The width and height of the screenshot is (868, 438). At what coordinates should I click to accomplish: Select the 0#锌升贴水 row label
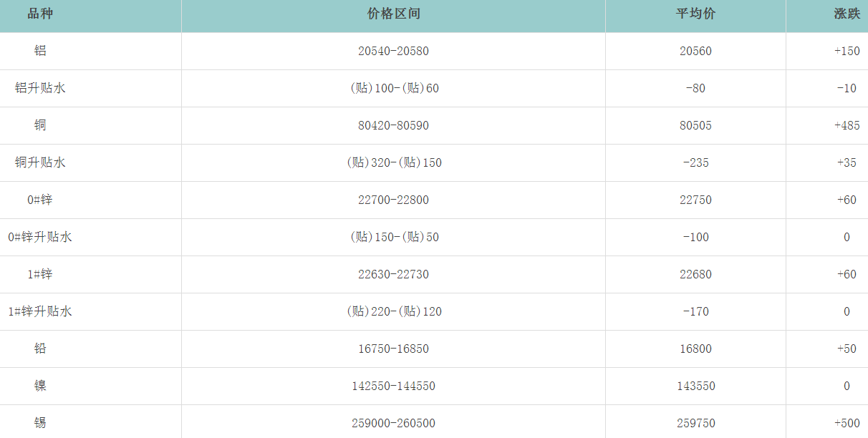[x=40, y=237]
